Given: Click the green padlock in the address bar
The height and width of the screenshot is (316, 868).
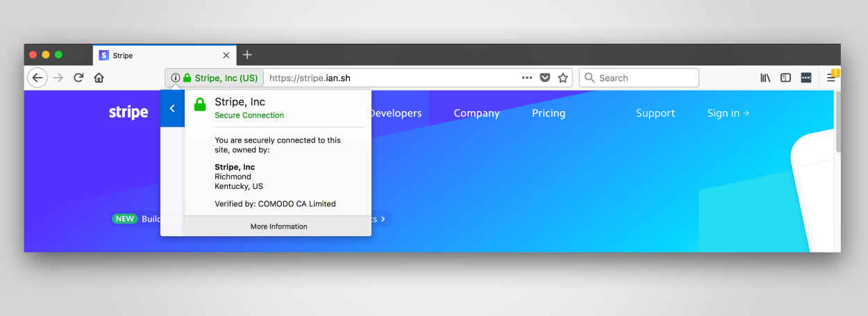Looking at the screenshot, I should point(187,78).
